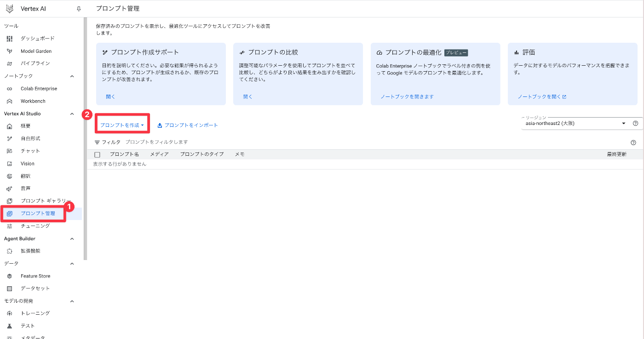This screenshot has height=339, width=644.
Task: Click the Feature Store icon
Action: pyautogui.click(x=10, y=276)
